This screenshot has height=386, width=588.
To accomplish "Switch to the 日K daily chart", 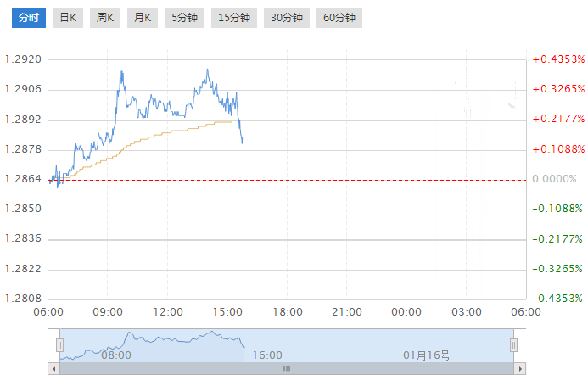I will click(68, 17).
